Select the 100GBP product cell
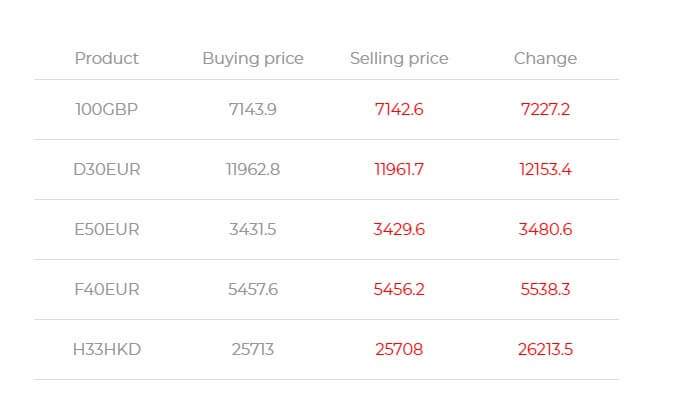 coord(106,109)
